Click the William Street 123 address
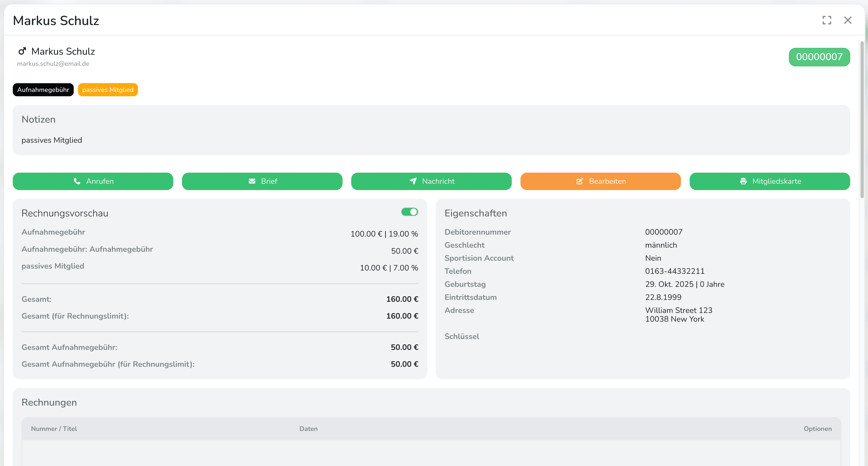The image size is (868, 466). tap(679, 310)
